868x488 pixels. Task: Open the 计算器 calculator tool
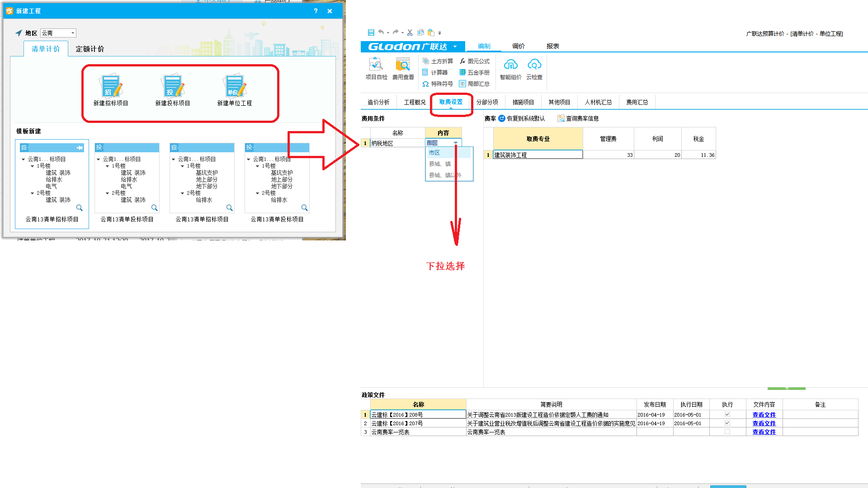pyautogui.click(x=435, y=72)
